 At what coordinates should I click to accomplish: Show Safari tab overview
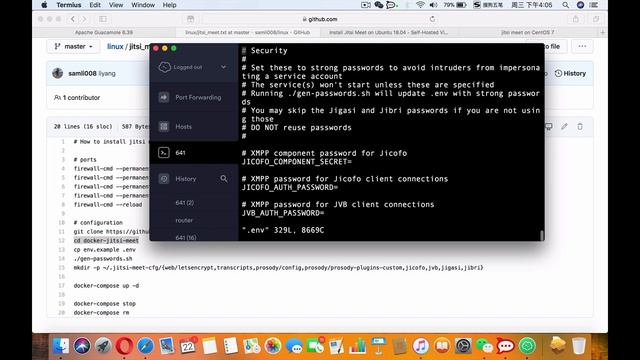[596, 19]
